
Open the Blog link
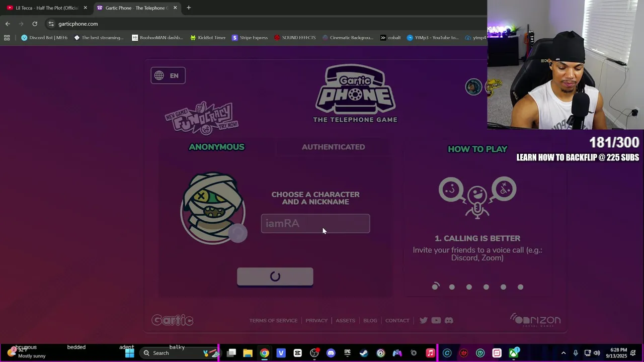370,320
